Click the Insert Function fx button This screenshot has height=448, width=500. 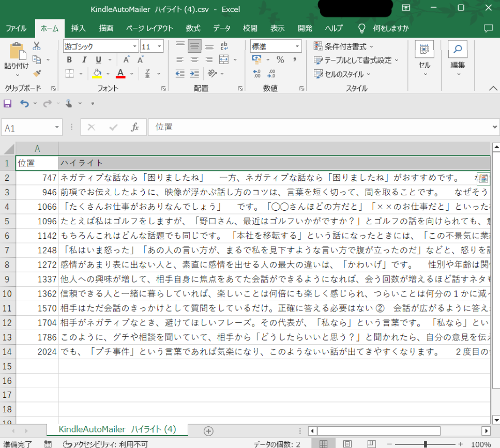(x=134, y=128)
